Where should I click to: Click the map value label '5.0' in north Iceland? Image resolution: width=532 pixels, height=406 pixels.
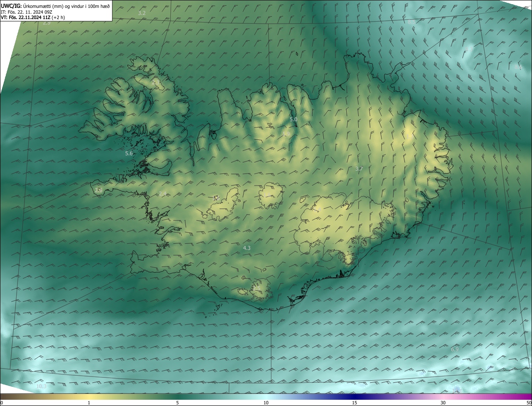(293, 119)
